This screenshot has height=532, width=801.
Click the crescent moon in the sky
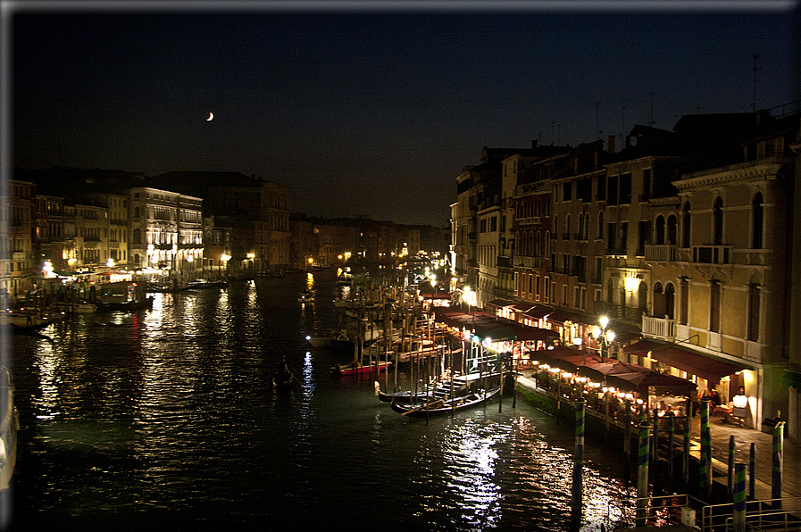(210, 116)
